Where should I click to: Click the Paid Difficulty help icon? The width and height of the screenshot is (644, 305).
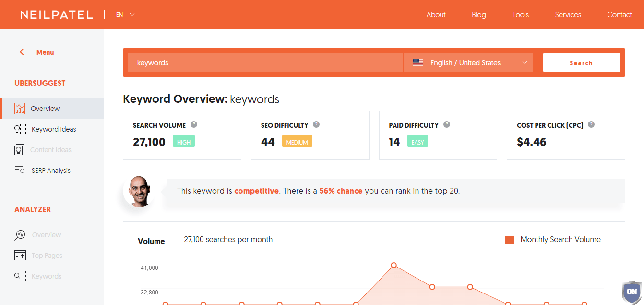[447, 124]
